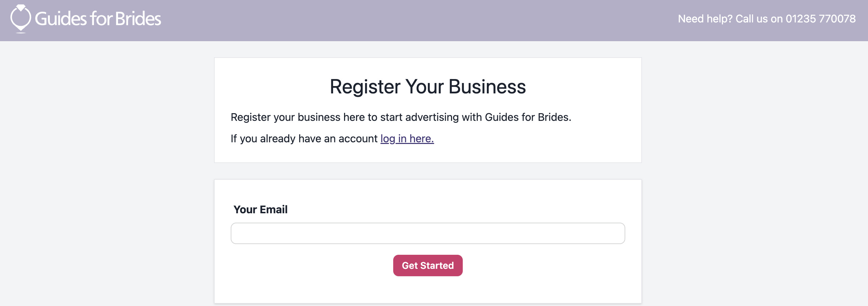
Task: Click the word "Business" in the page title
Action: click(x=487, y=87)
